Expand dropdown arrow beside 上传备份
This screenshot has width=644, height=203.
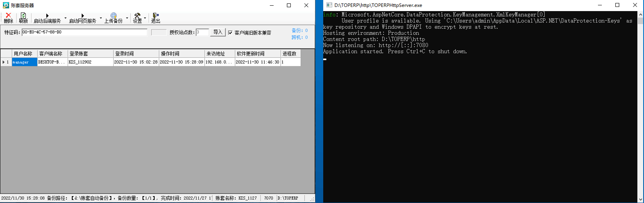(127, 18)
